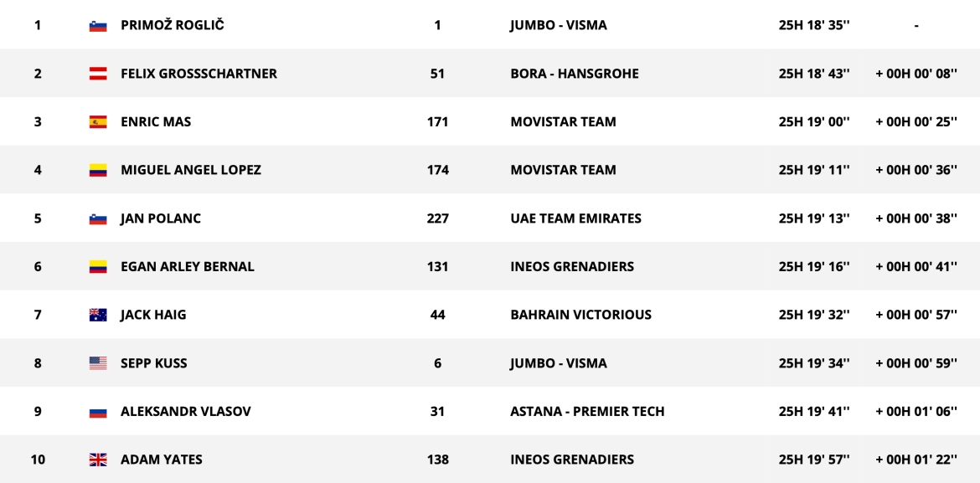980x483 pixels.
Task: Open the Astana - Premier Tech team
Action: tap(587, 412)
